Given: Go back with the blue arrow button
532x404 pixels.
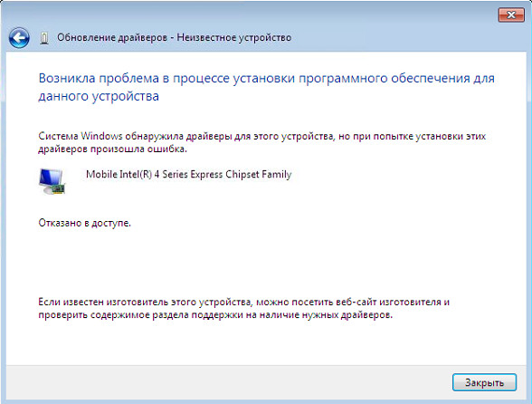Looking at the screenshot, I should click(19, 38).
